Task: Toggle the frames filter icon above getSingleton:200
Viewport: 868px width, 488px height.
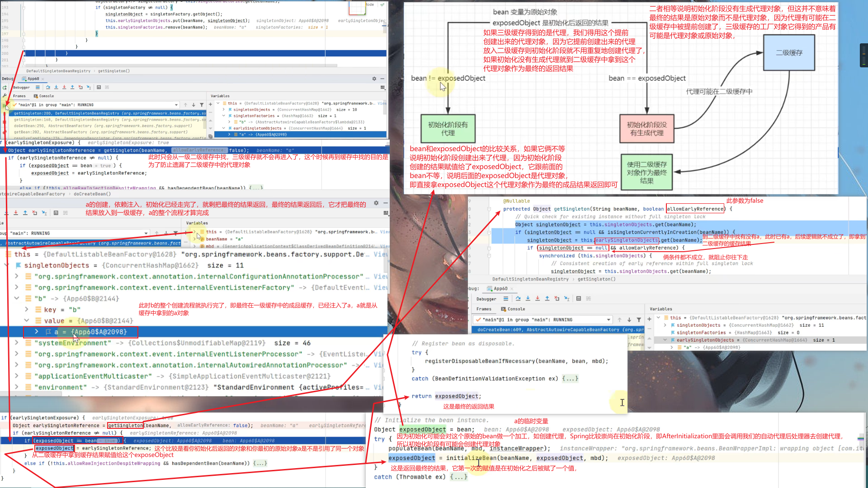Action: click(x=202, y=105)
